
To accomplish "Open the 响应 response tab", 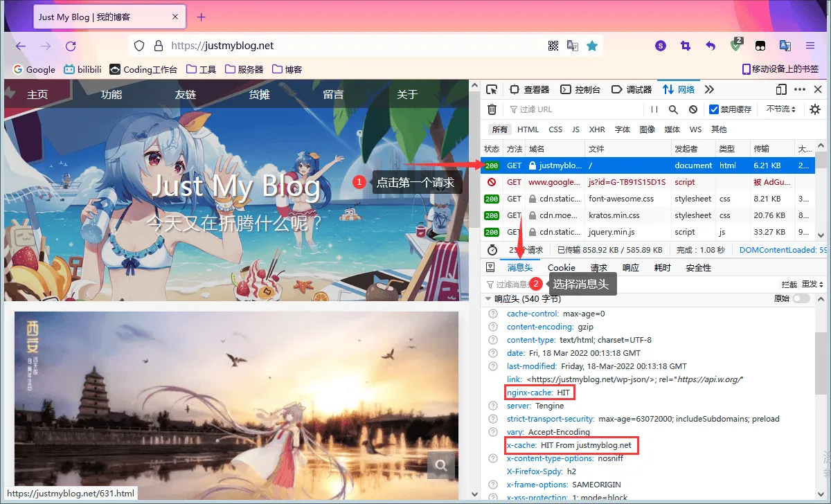I will [x=631, y=268].
